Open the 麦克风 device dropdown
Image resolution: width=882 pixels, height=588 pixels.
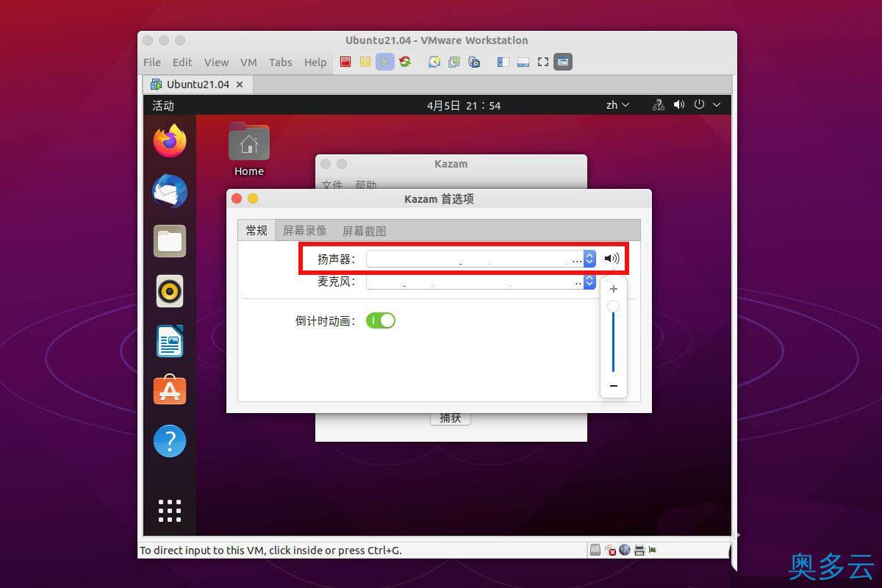click(588, 282)
